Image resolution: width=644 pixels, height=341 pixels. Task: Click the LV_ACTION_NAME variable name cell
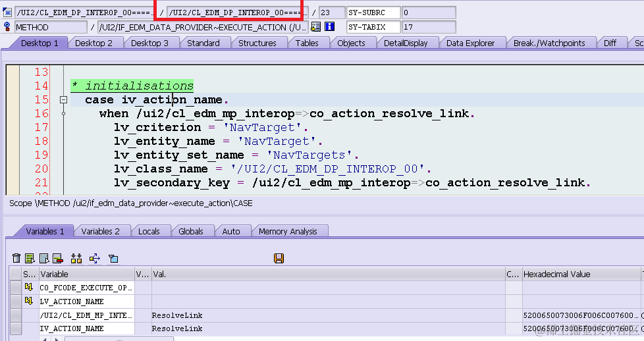click(87, 301)
